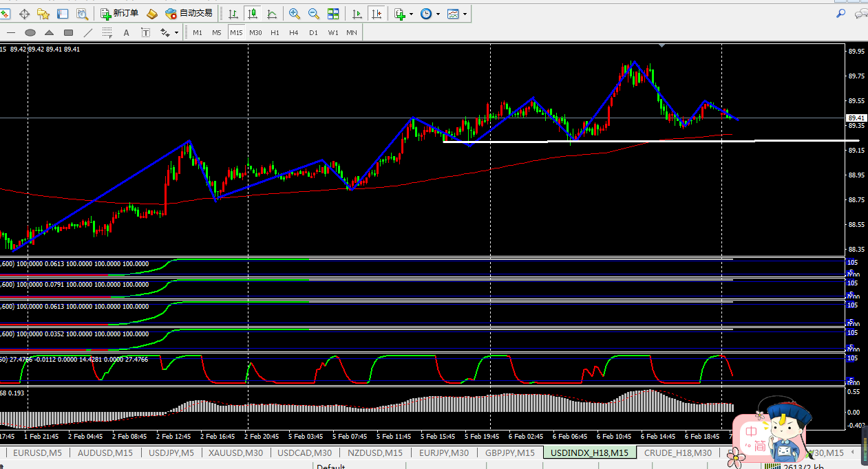Open the Navigator panel with star-folder icon
Image resolution: width=868 pixels, height=469 pixels.
[43, 14]
